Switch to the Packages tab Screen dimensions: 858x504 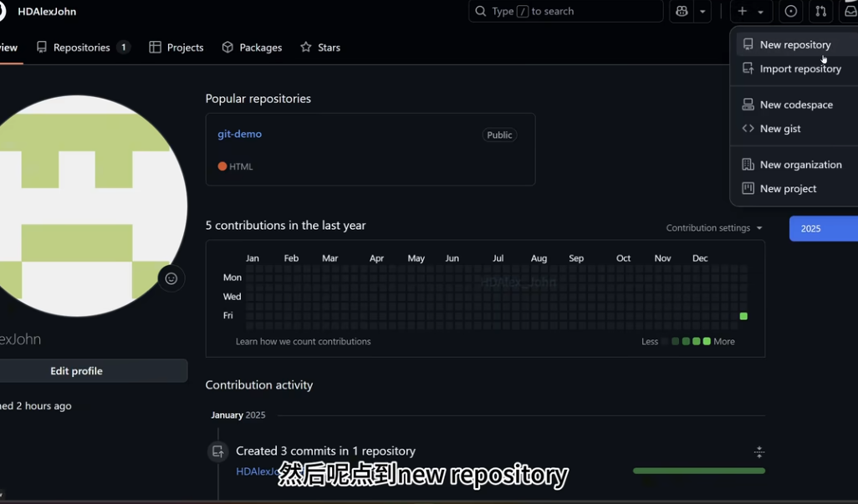253,48
